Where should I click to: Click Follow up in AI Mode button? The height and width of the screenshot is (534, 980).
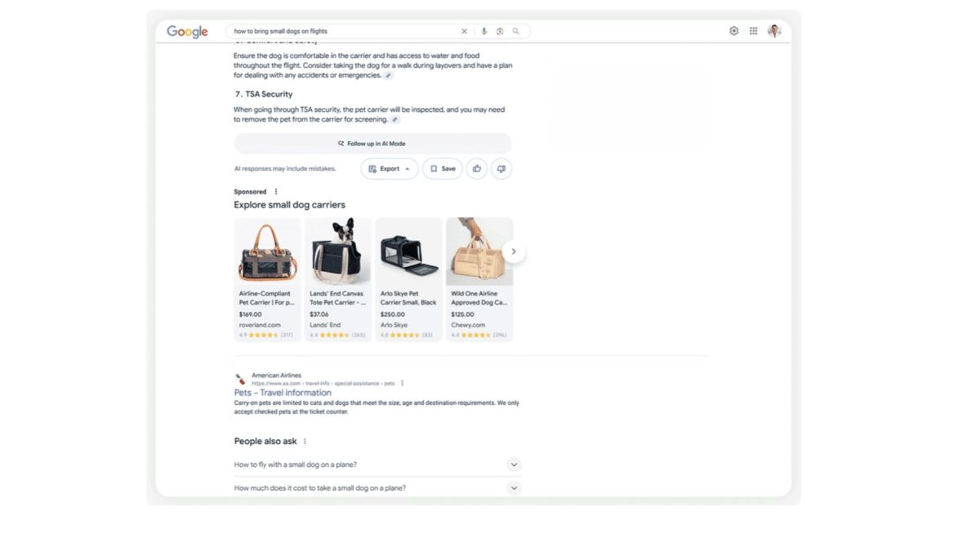pyautogui.click(x=372, y=144)
